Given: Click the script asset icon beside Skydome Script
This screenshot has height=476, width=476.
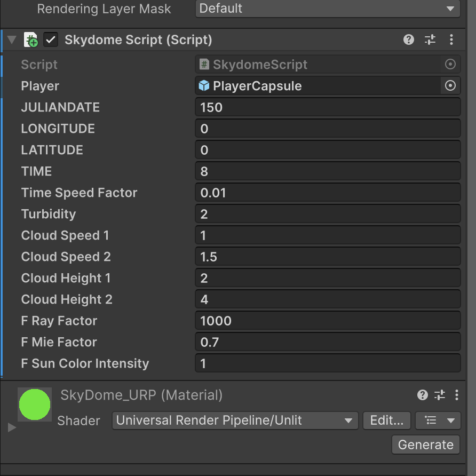Looking at the screenshot, I should [x=30, y=39].
